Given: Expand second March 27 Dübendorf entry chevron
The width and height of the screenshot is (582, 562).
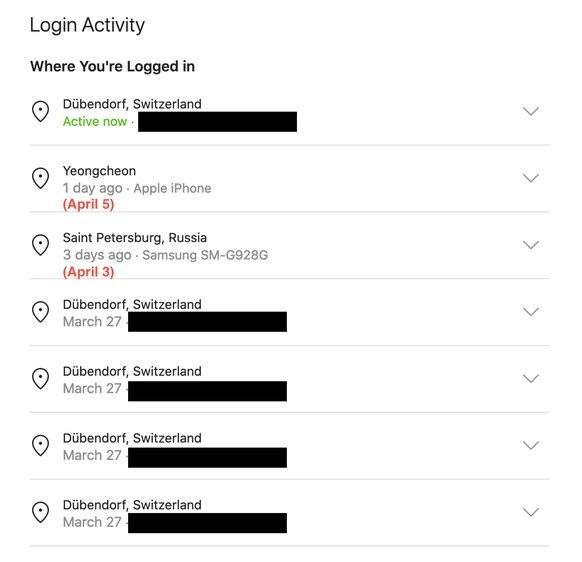Looking at the screenshot, I should (x=531, y=378).
